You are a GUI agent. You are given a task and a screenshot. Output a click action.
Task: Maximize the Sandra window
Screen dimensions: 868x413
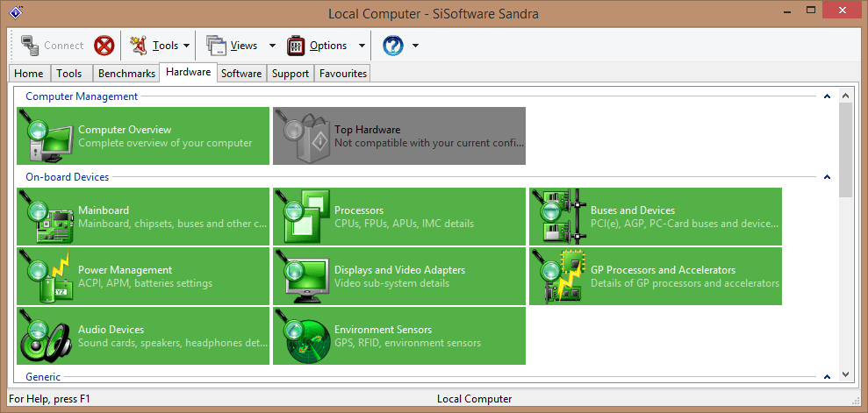[x=811, y=10]
